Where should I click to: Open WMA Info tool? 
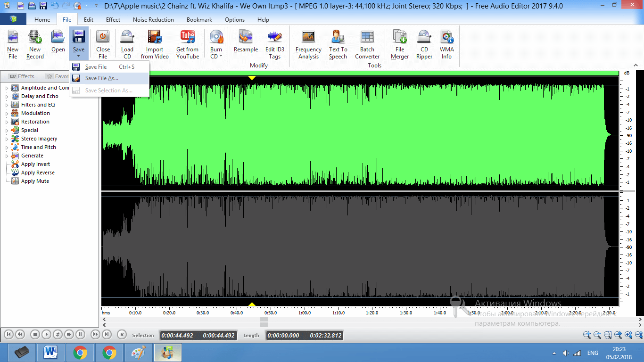tap(447, 44)
